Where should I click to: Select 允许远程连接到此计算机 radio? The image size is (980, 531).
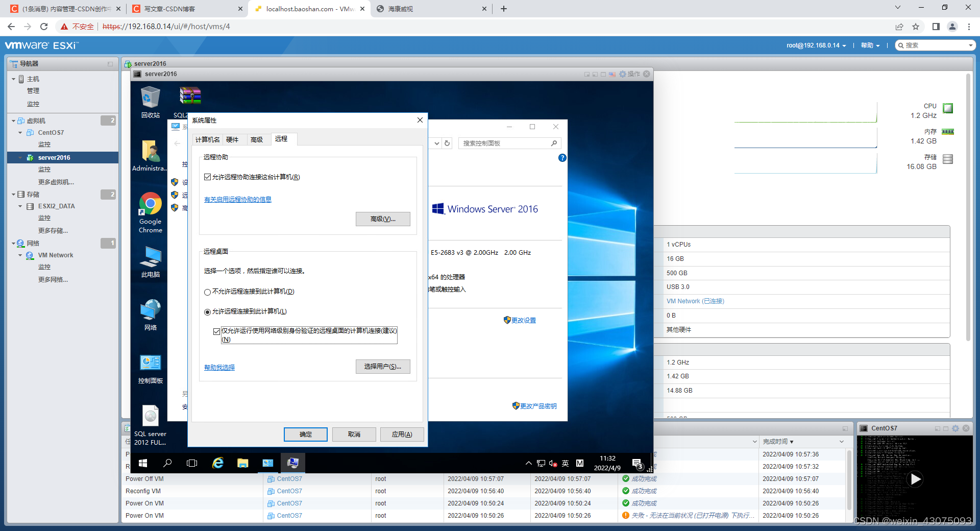click(207, 312)
